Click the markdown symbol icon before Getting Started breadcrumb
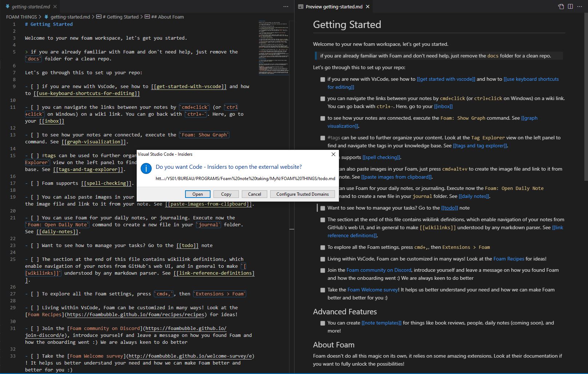This screenshot has height=374, width=588. coord(98,17)
